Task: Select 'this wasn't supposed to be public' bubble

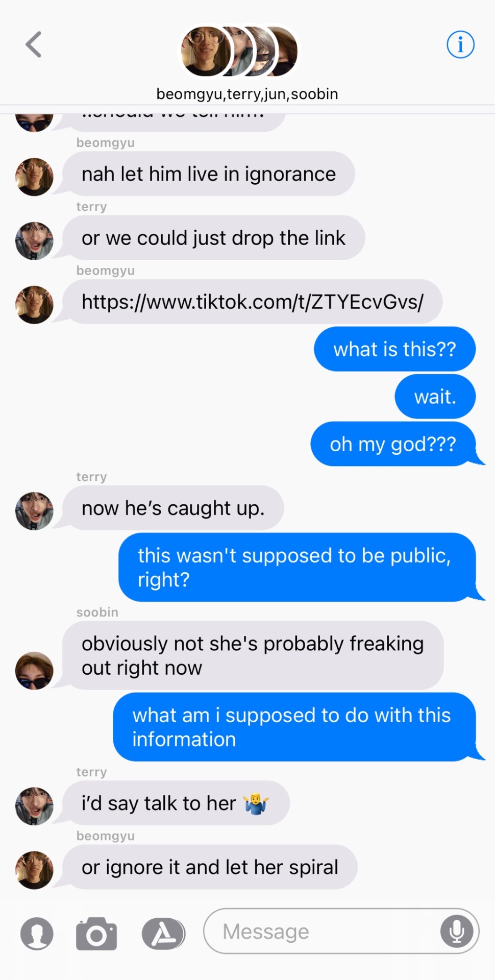Action: (x=298, y=567)
